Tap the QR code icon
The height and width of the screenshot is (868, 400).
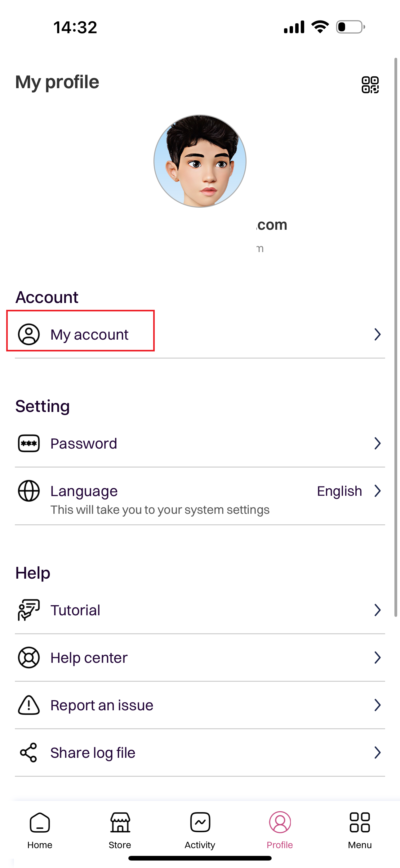[370, 84]
